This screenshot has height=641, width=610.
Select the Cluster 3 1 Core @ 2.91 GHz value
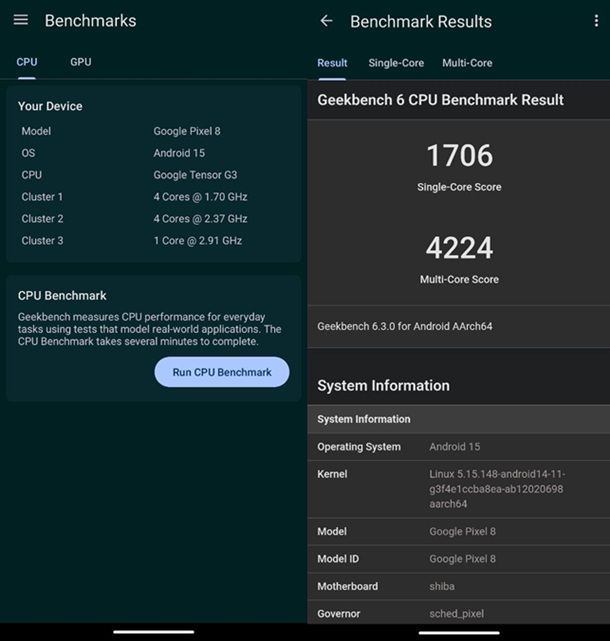[197, 241]
